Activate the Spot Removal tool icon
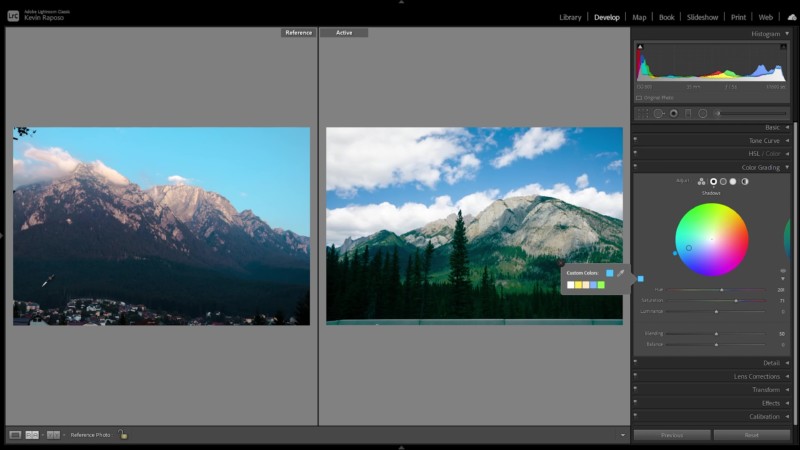The width and height of the screenshot is (800, 450). [659, 113]
